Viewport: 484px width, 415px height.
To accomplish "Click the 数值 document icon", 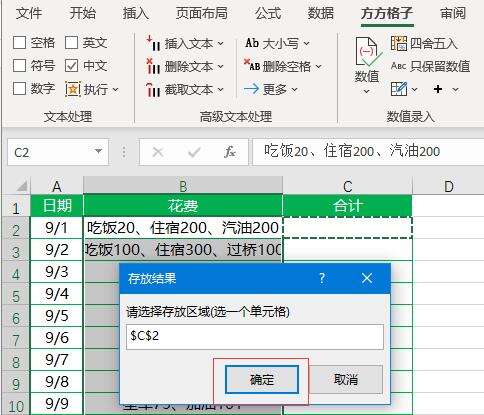I will click(x=368, y=52).
